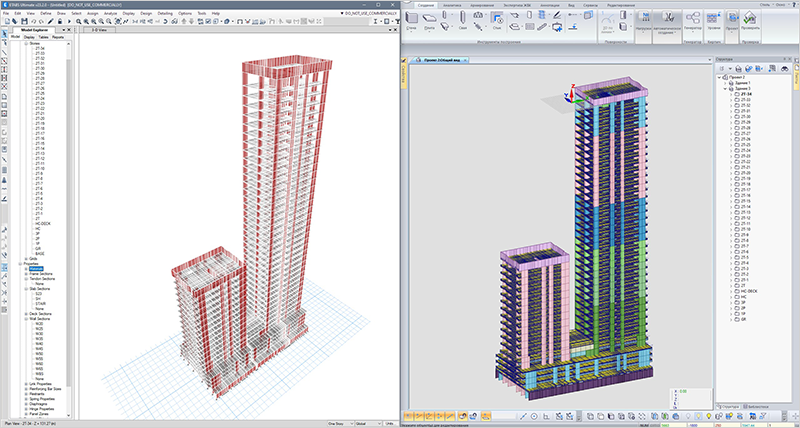This screenshot has height=428, width=800.
Task: Select story 2T-20 in the structure tree
Action: (x=745, y=173)
